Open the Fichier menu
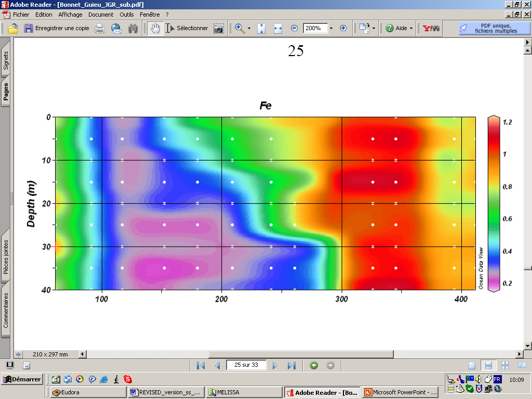 21,15
